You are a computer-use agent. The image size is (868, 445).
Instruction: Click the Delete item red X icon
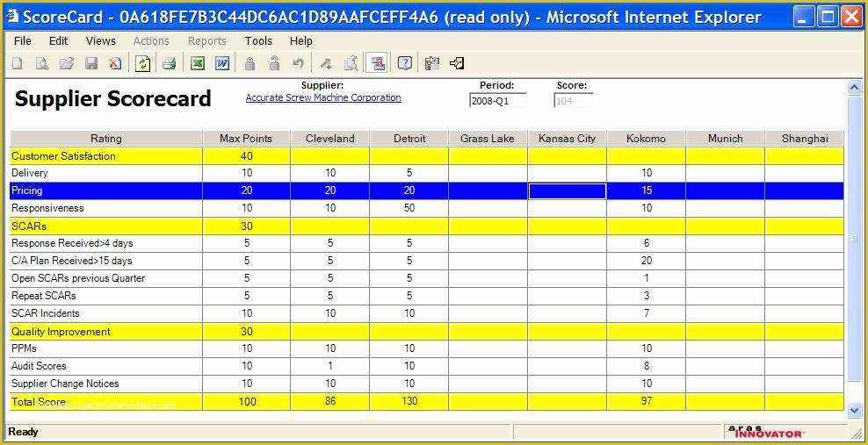click(115, 63)
